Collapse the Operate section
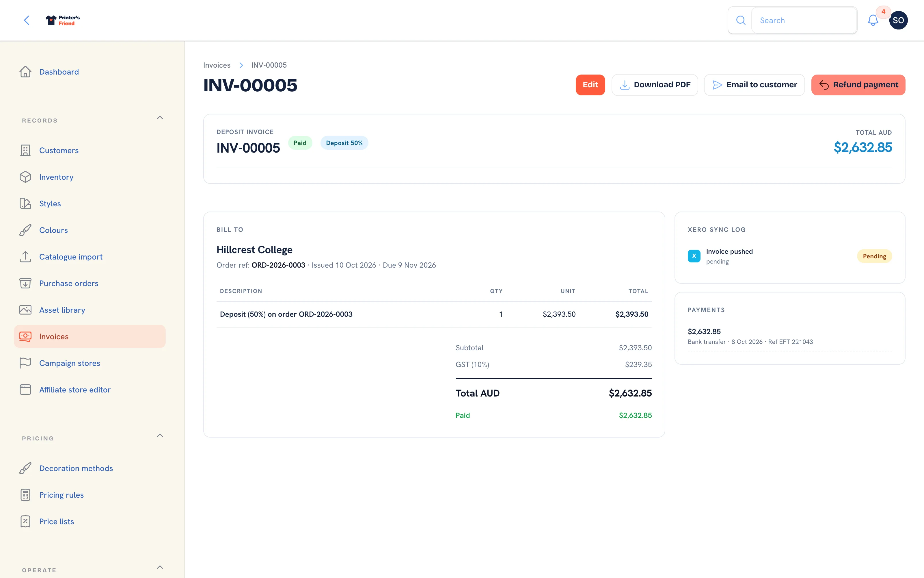This screenshot has height=578, width=924. tap(160, 567)
